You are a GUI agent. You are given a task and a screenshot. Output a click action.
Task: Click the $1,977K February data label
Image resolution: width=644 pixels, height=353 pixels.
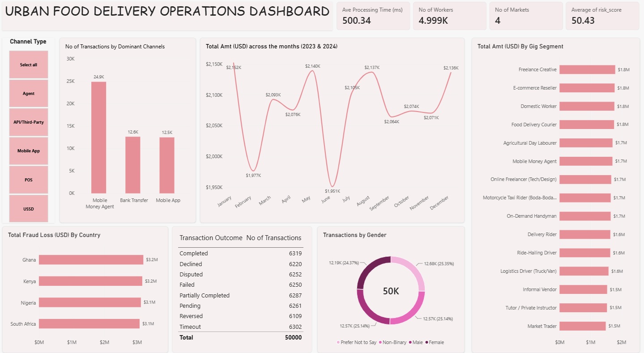click(253, 175)
